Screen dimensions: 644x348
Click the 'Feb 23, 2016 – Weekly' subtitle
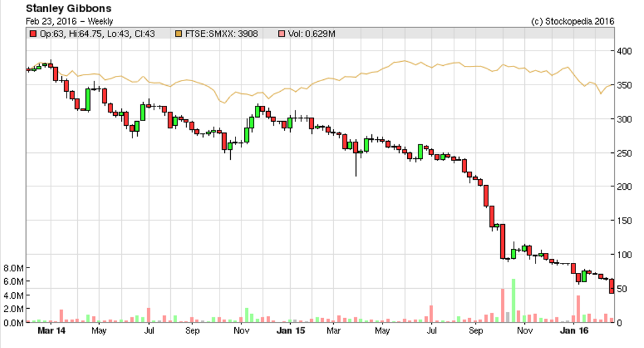pos(69,21)
